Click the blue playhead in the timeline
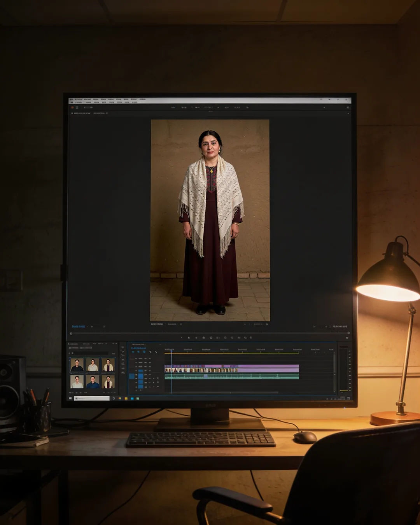Image resolution: width=420 pixels, height=525 pixels. (171, 351)
